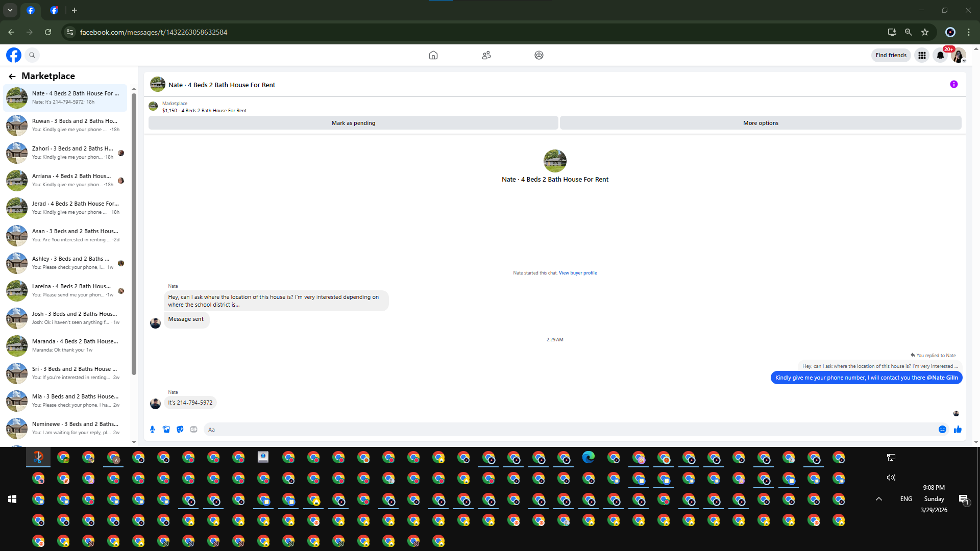The image size is (980, 551).
Task: Focus the Aa message input field
Action: point(569,430)
